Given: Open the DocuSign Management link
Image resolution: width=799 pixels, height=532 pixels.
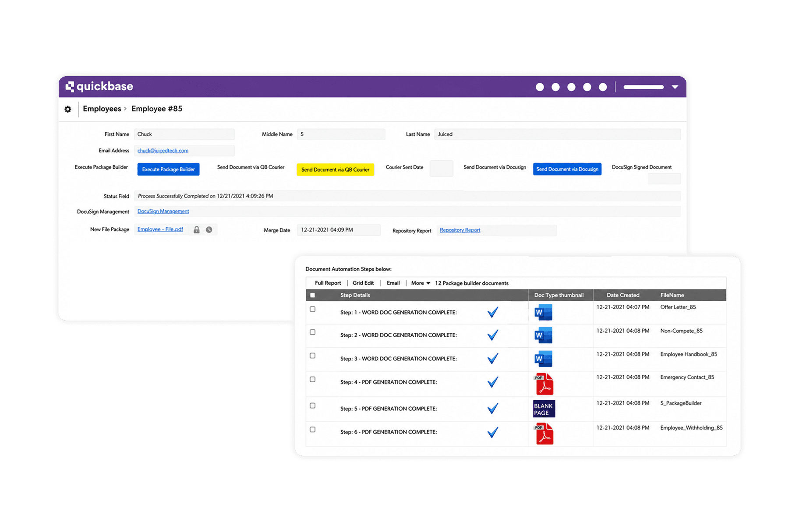Looking at the screenshot, I should pyautogui.click(x=163, y=211).
